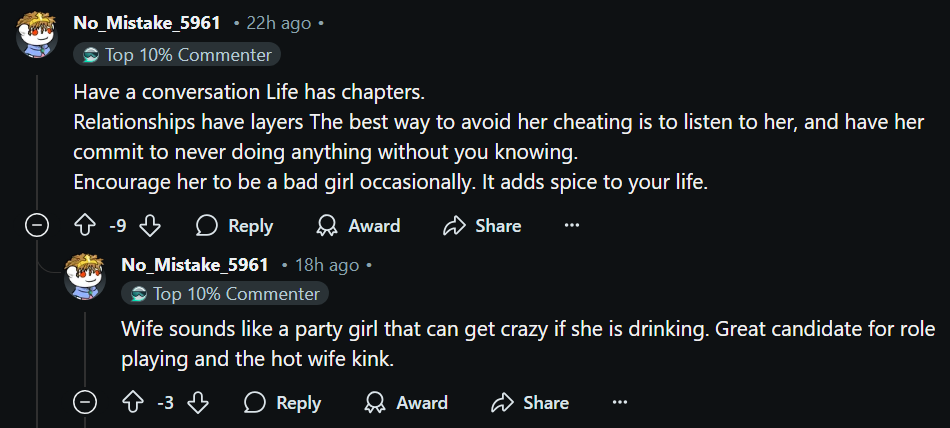Viewport: 950px width, 428px height.
Task: Open more options menu on nested reply
Action: tap(620, 403)
